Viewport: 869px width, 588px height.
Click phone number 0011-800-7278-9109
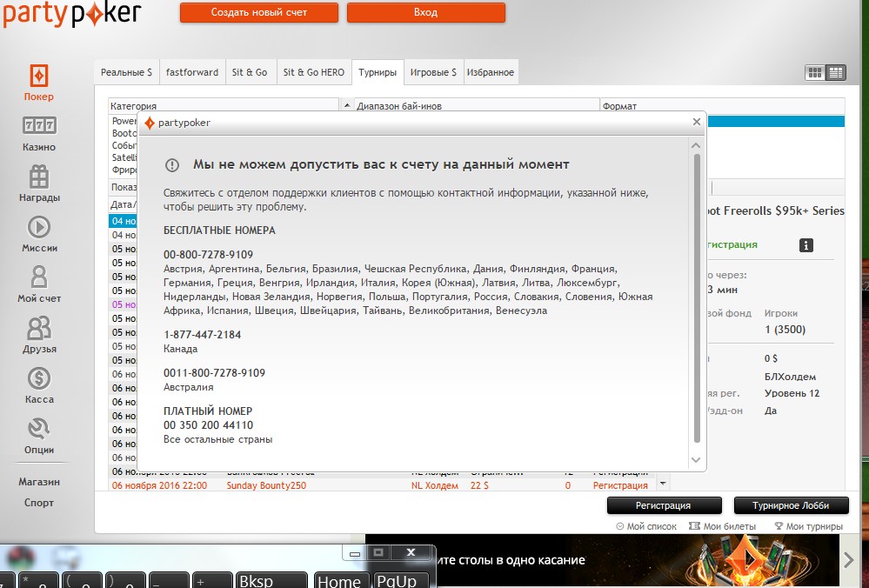click(x=214, y=373)
